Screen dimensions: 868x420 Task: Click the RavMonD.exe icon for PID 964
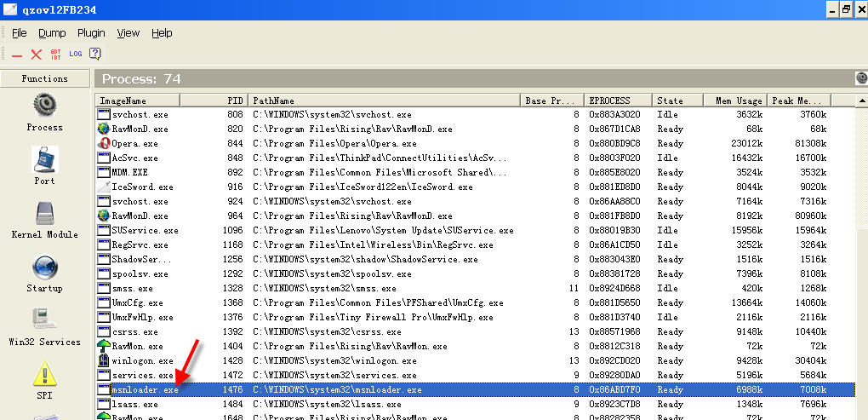click(x=103, y=216)
